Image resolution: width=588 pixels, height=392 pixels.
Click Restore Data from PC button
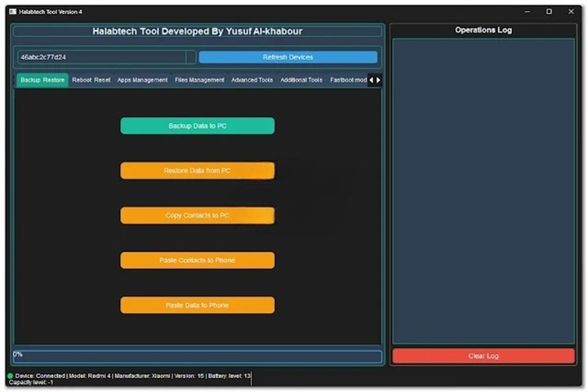click(x=197, y=171)
